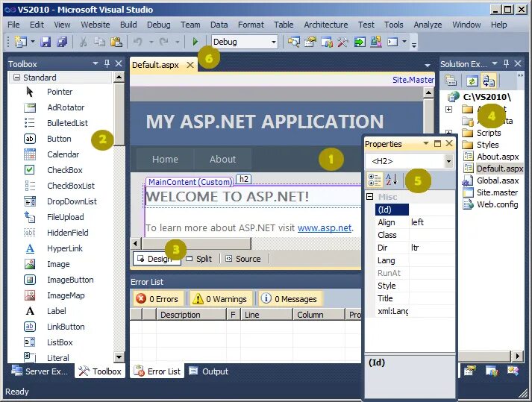
Task: Click the Copy icon in the toolbar
Action: click(99, 42)
